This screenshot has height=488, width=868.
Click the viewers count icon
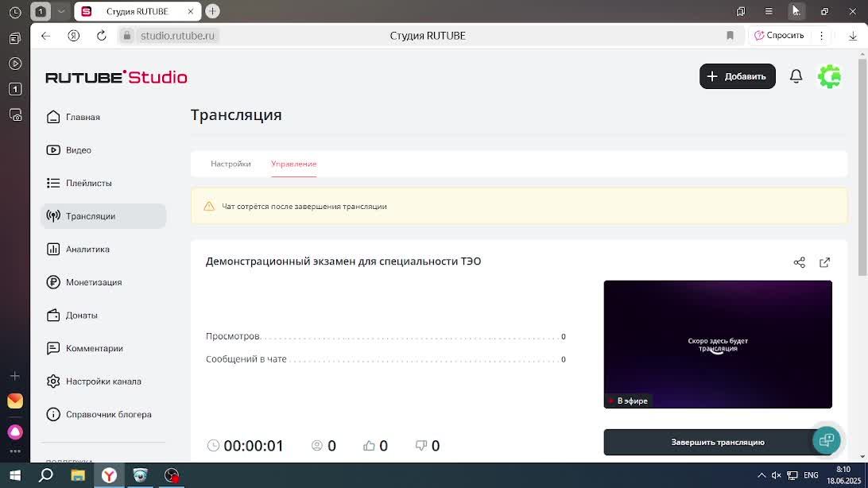coord(316,445)
